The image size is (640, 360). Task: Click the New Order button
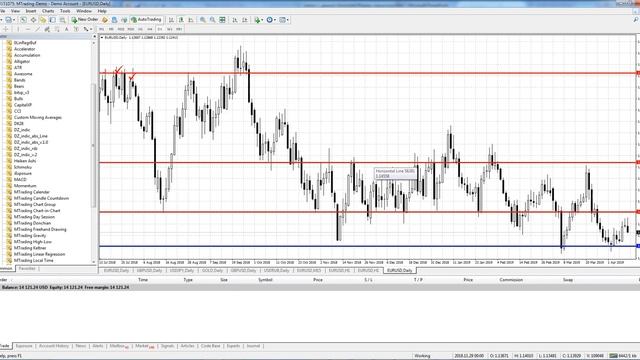click(84, 20)
